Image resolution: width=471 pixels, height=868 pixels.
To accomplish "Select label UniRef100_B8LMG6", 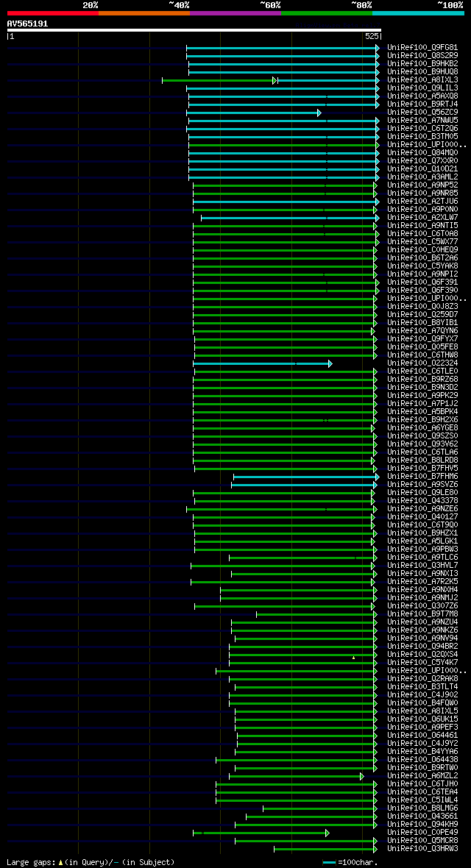I will 422,807.
